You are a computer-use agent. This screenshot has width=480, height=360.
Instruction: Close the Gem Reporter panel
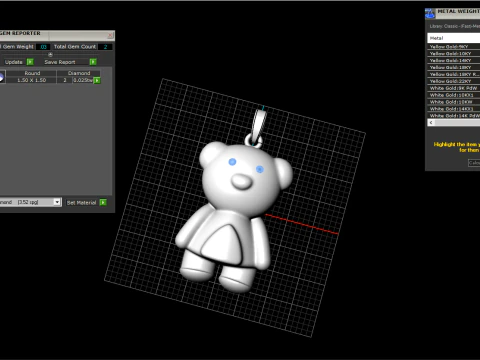(x=110, y=35)
